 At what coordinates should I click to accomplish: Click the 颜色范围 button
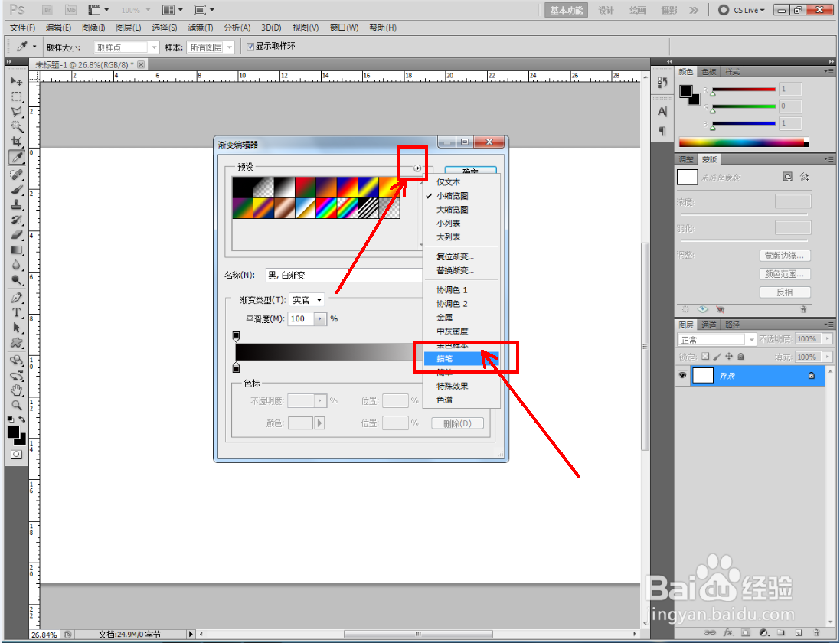(x=785, y=273)
